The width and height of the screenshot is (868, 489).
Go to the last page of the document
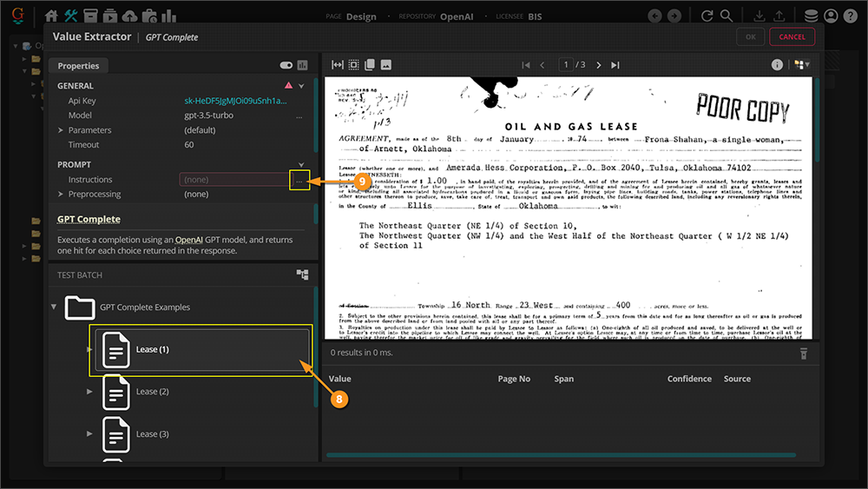[615, 65]
